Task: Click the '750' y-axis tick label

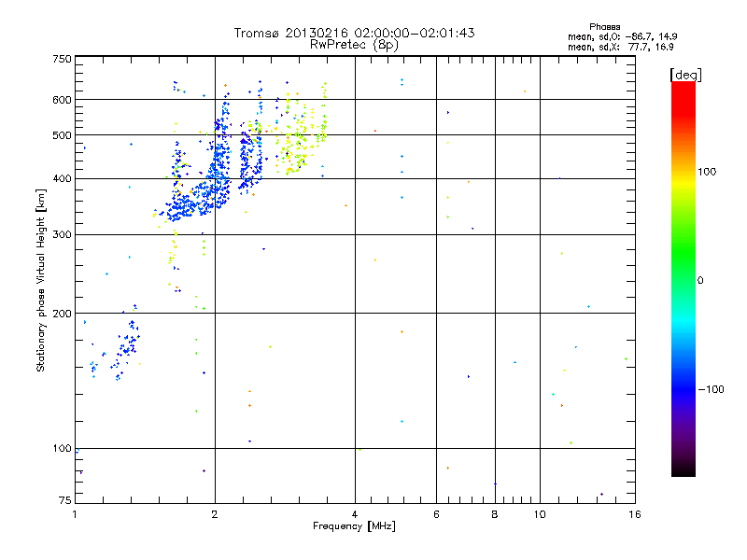Action: click(x=62, y=59)
